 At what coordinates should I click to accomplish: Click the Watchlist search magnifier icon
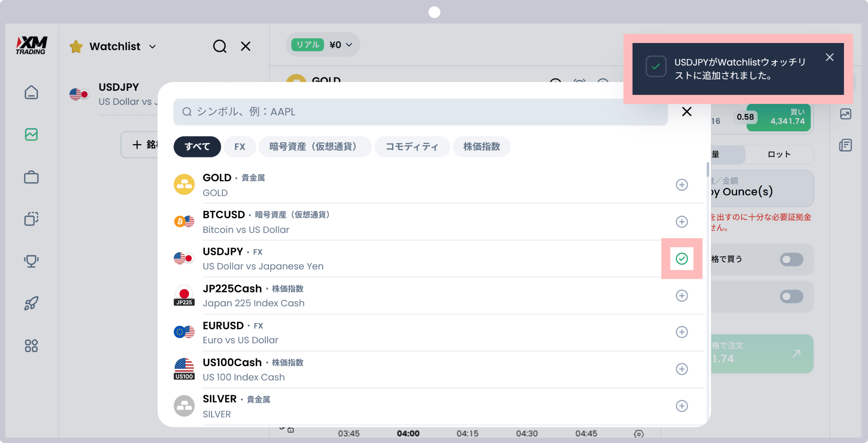tap(220, 46)
